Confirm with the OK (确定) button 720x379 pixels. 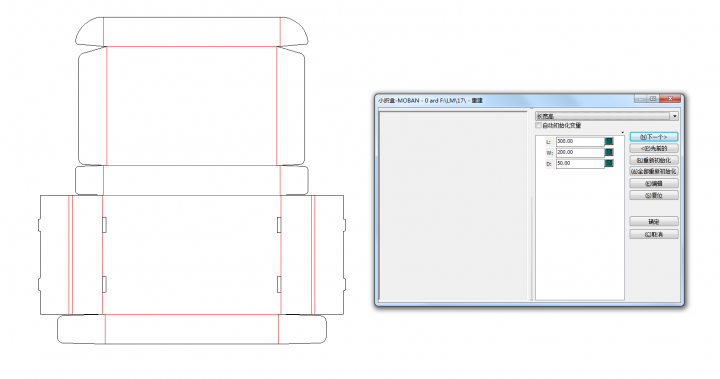(x=654, y=221)
